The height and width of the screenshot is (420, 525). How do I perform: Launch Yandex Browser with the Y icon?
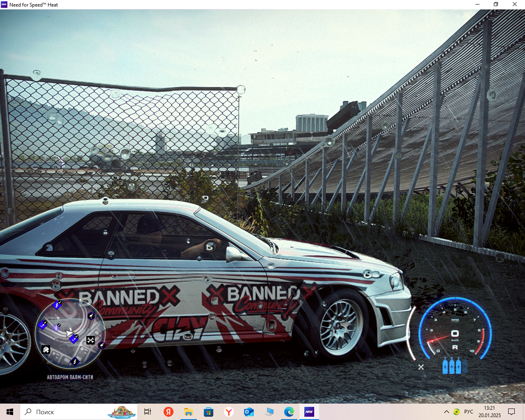tap(229, 412)
